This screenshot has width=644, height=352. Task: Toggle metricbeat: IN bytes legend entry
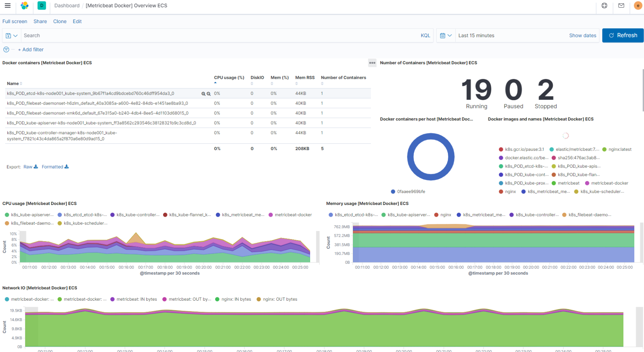(x=133, y=299)
